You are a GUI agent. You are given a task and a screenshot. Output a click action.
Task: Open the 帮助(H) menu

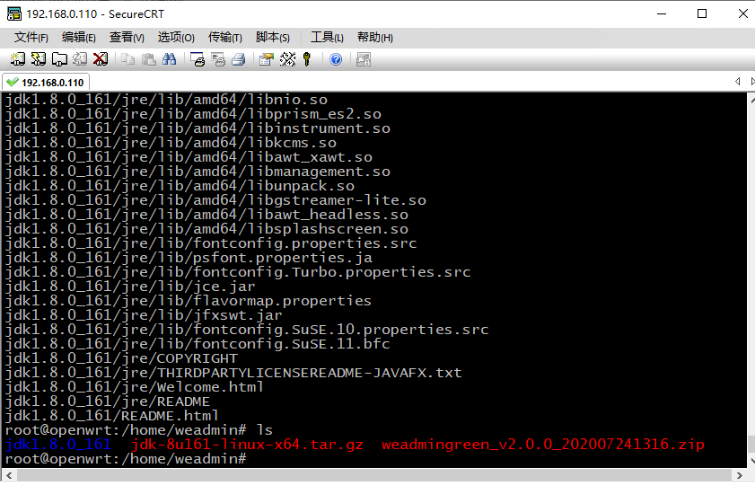pyautogui.click(x=375, y=37)
